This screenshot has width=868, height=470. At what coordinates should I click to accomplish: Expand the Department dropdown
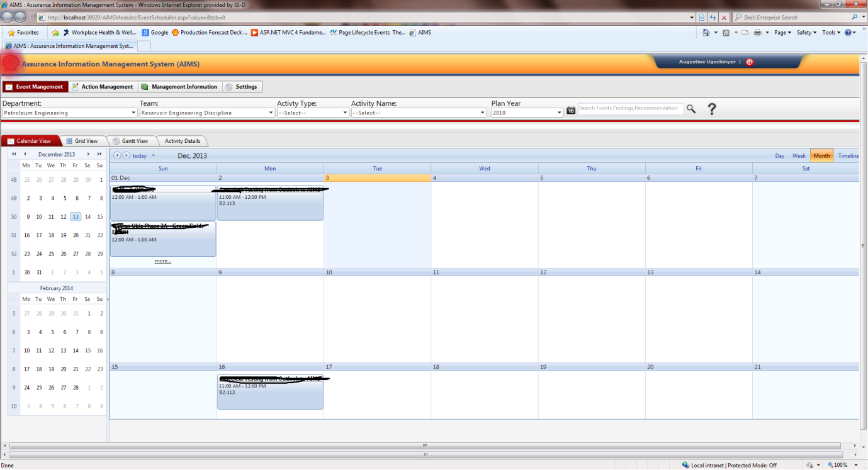point(133,113)
